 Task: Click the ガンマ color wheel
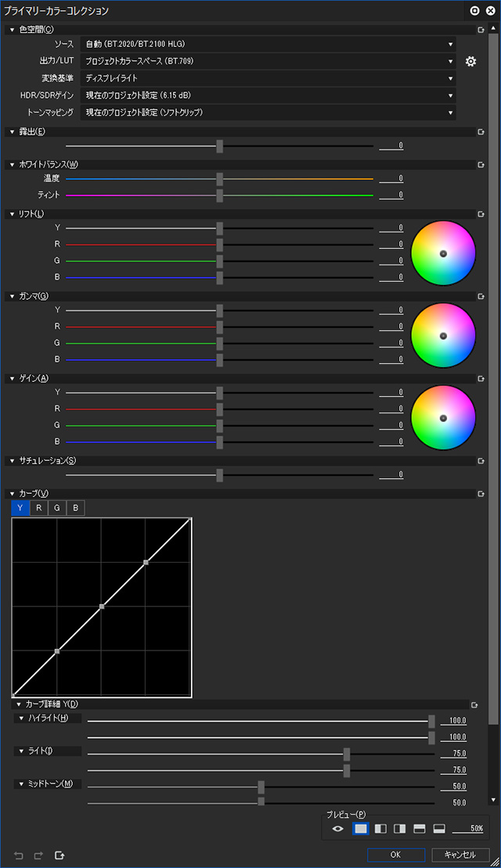tap(443, 336)
